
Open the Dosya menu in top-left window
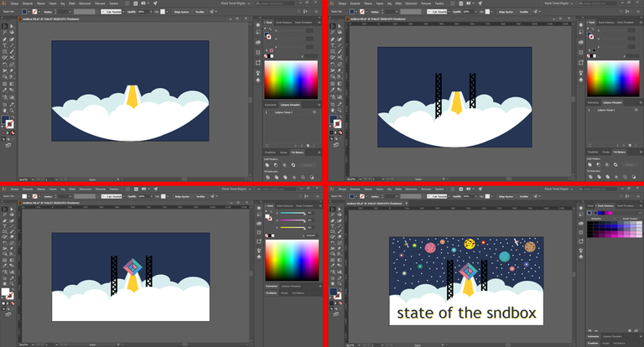point(15,3)
